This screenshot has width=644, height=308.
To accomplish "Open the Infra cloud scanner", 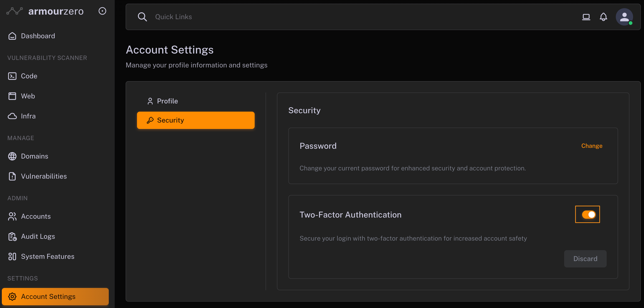I will coord(28,116).
